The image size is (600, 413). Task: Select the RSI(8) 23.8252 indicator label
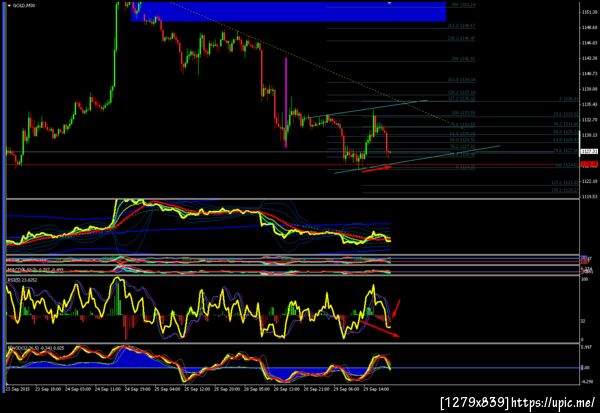coord(22,280)
